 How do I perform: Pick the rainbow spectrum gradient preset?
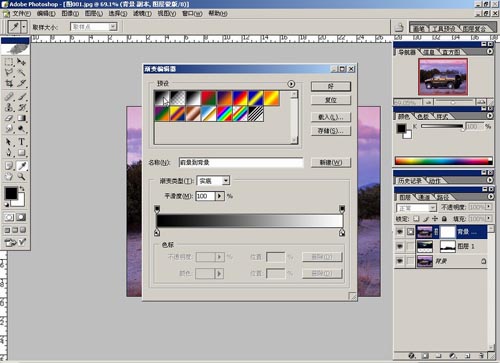point(224,114)
